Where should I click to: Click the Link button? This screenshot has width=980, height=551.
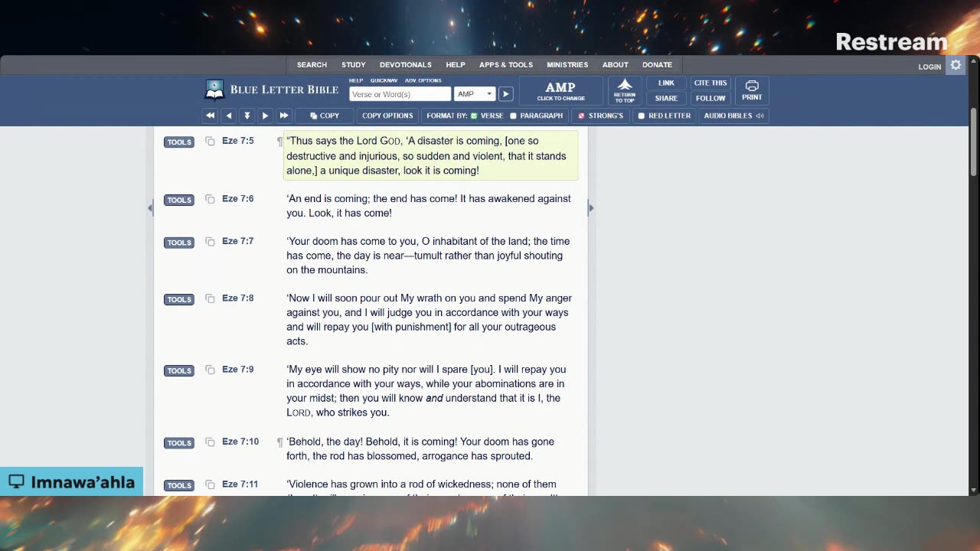coord(666,83)
